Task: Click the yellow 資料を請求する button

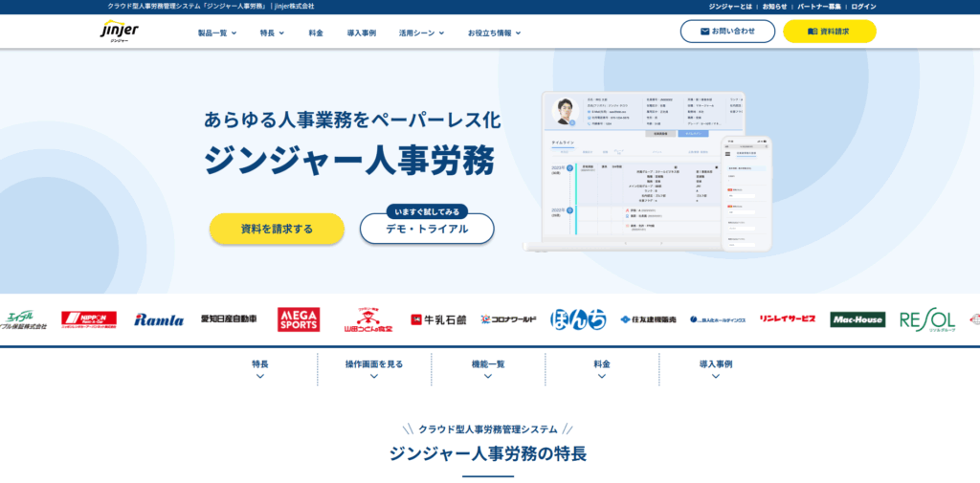Action: coord(277,229)
